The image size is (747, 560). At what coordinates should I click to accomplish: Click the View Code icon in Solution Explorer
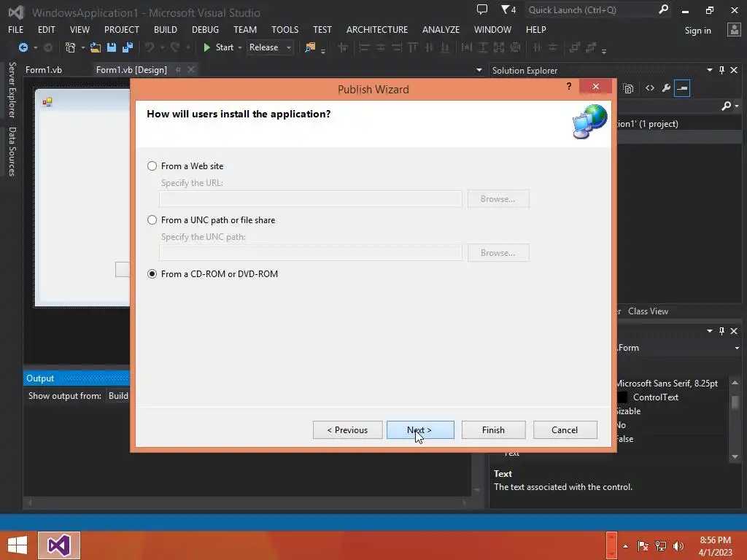(650, 88)
